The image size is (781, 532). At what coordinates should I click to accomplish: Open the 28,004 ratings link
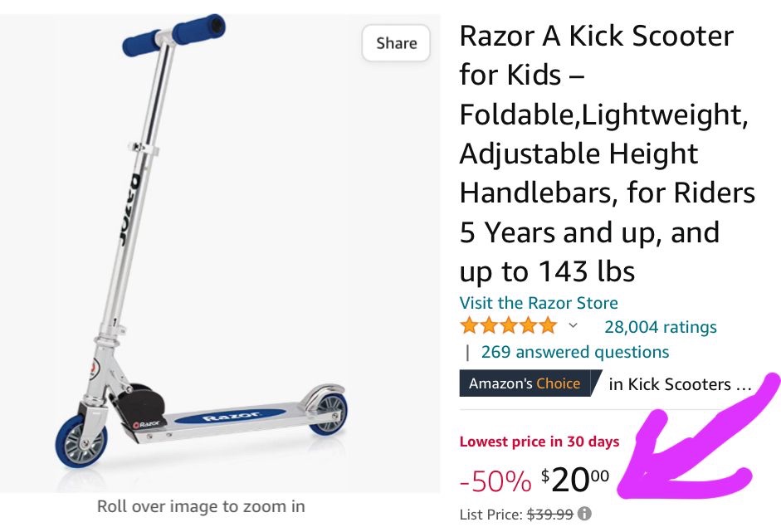(660, 327)
